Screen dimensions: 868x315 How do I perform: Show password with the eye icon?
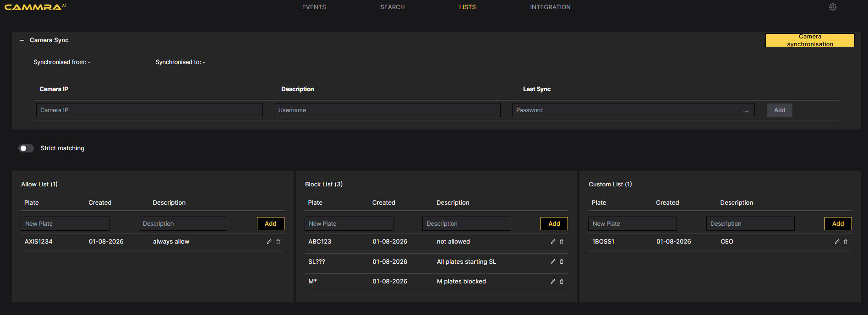tap(746, 110)
